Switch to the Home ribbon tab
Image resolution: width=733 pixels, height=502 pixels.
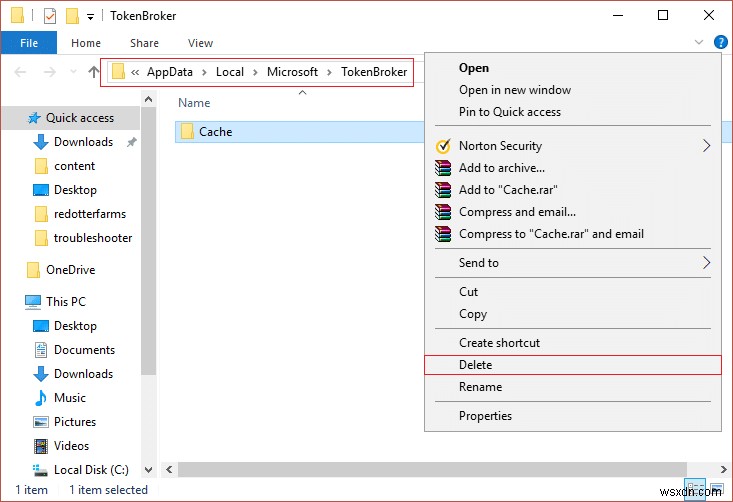pos(86,43)
